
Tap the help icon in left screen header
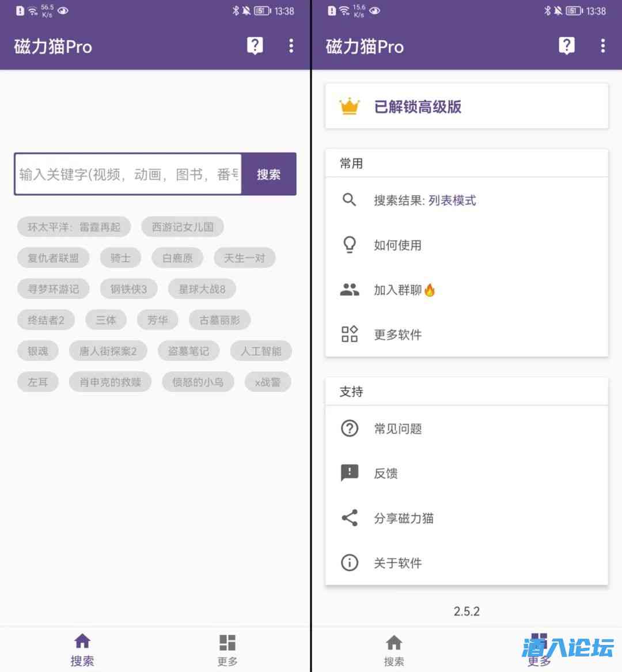pyautogui.click(x=255, y=46)
